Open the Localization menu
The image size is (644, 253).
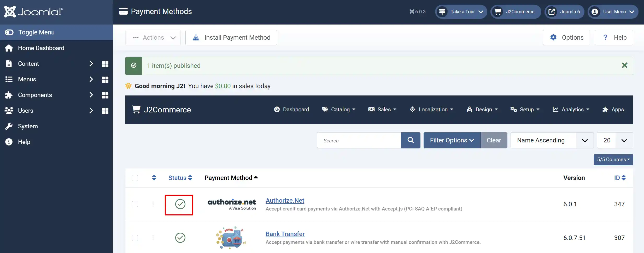coord(431,110)
